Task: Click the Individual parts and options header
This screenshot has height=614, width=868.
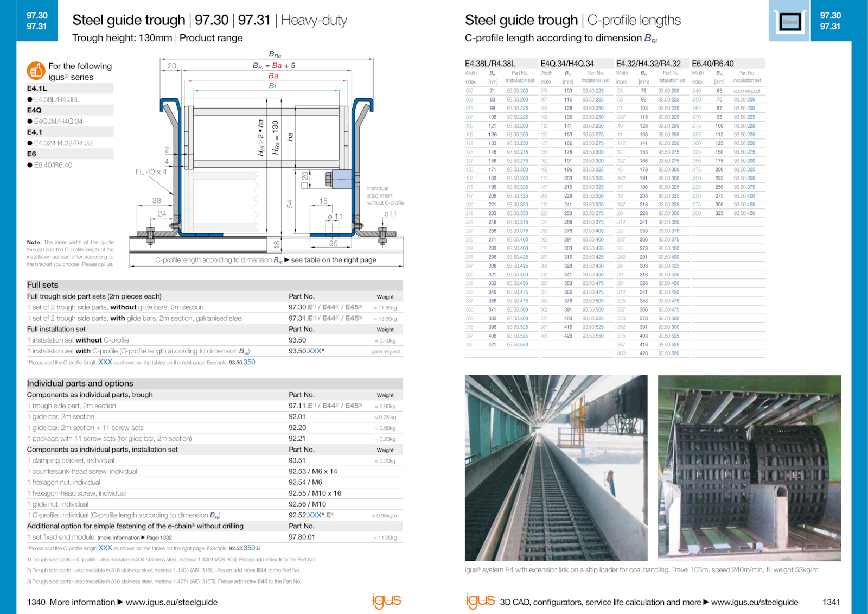Action: (x=215, y=383)
